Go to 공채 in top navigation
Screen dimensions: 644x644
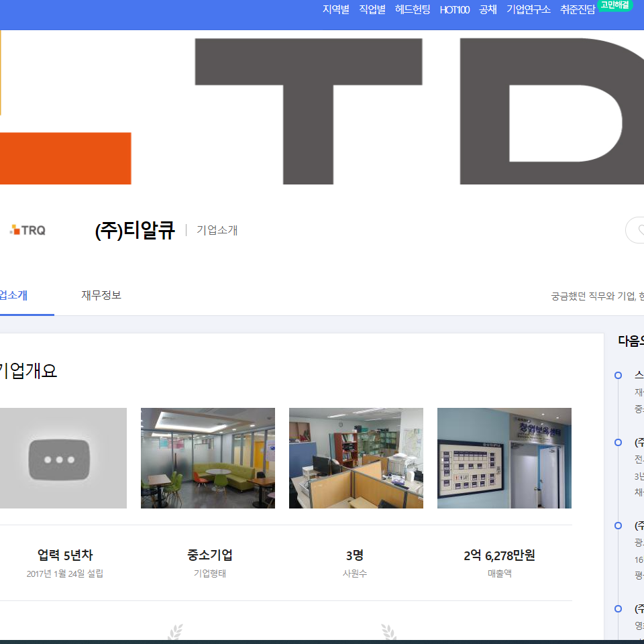click(x=488, y=10)
